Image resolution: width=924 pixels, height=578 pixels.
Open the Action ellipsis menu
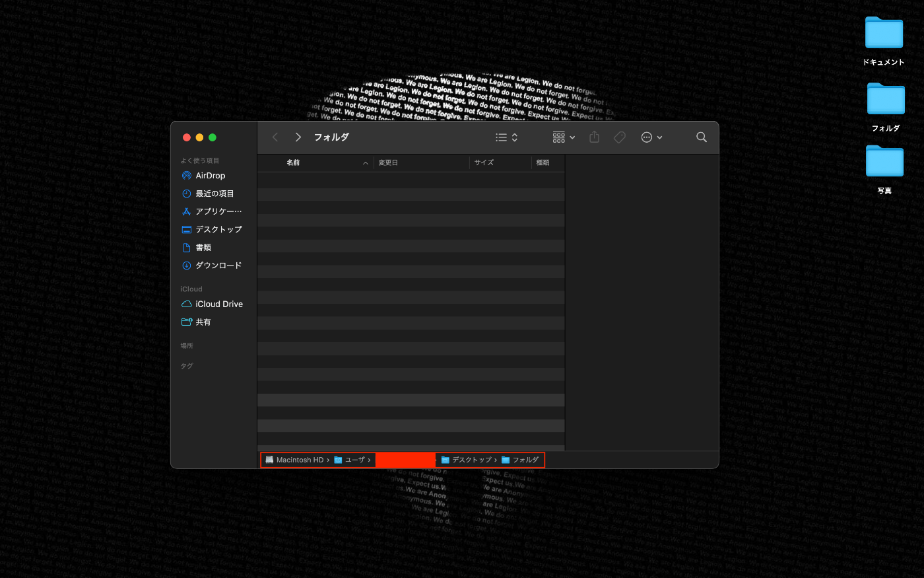651,137
